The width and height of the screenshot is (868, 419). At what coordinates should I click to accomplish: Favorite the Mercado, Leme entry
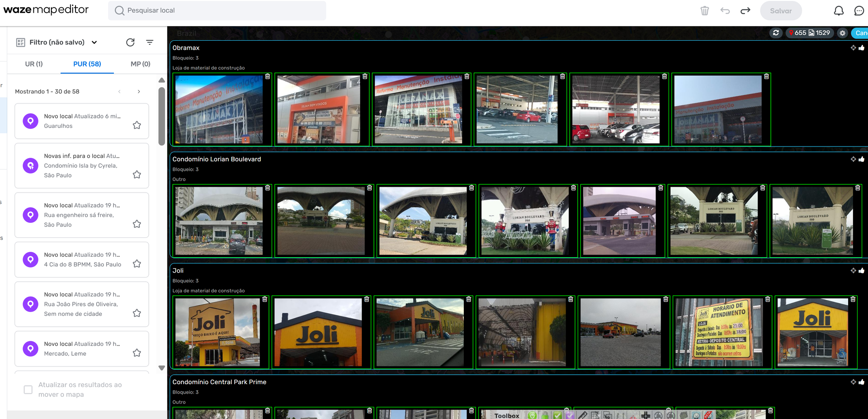[x=137, y=353]
